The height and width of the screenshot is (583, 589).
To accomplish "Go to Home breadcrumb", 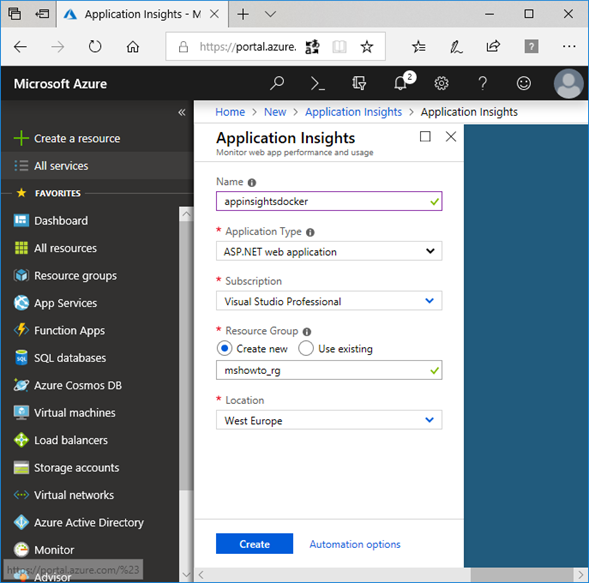I will (x=230, y=112).
